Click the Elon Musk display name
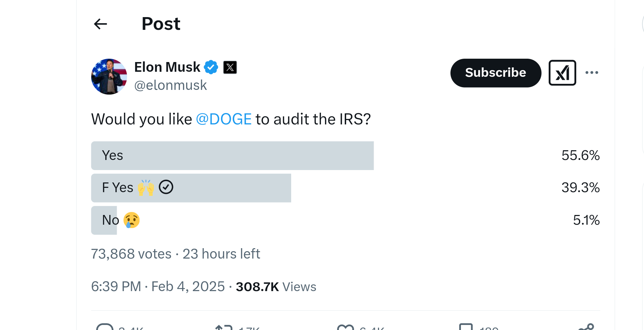Image resolution: width=644 pixels, height=330 pixels. tap(167, 67)
